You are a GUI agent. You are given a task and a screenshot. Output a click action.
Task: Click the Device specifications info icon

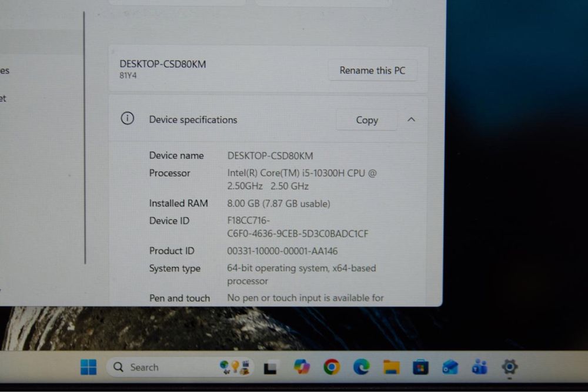click(128, 119)
